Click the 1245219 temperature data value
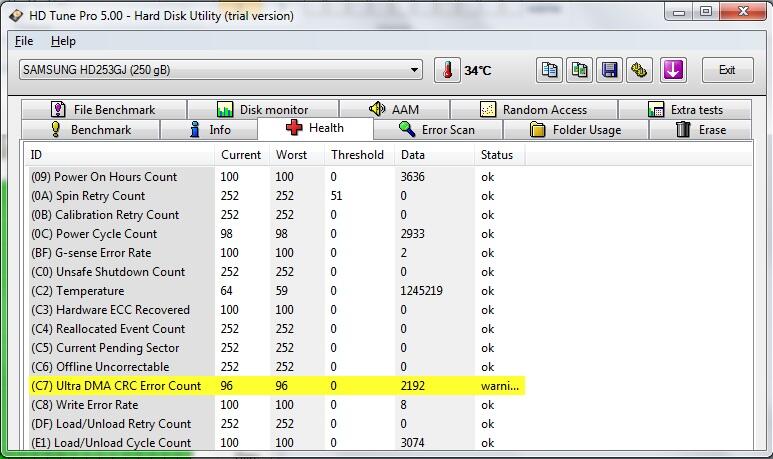 click(x=422, y=290)
